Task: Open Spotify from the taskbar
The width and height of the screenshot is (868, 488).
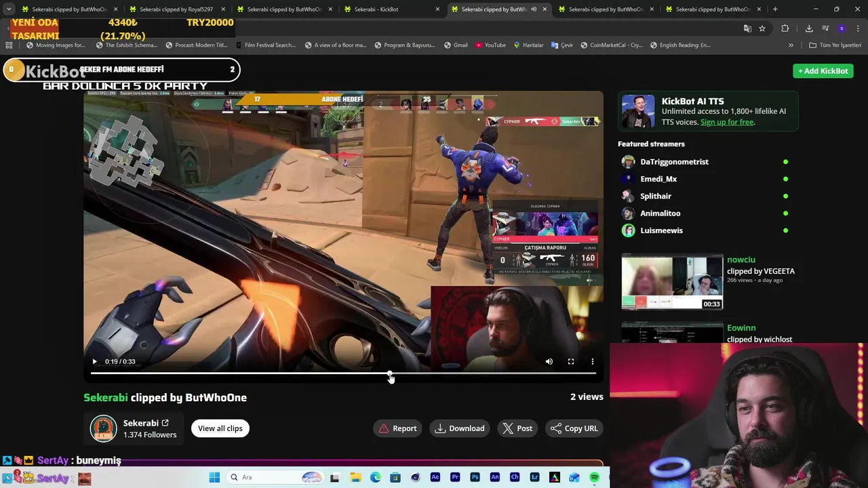Action: (594, 477)
